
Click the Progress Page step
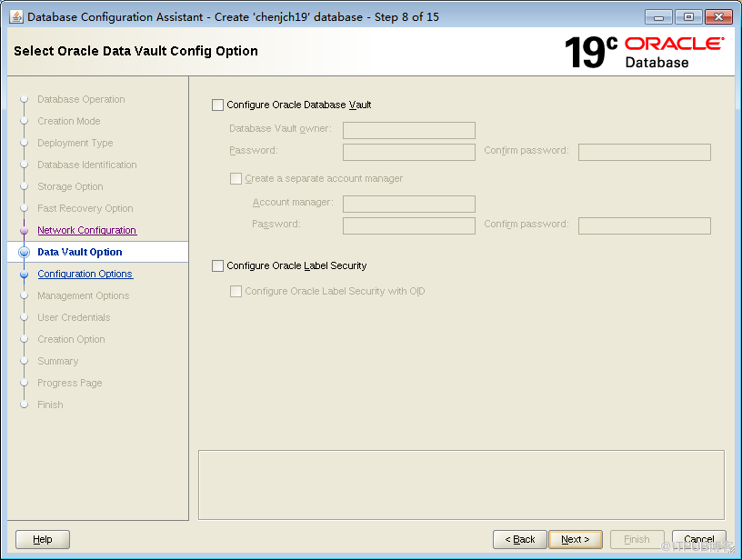[69, 383]
